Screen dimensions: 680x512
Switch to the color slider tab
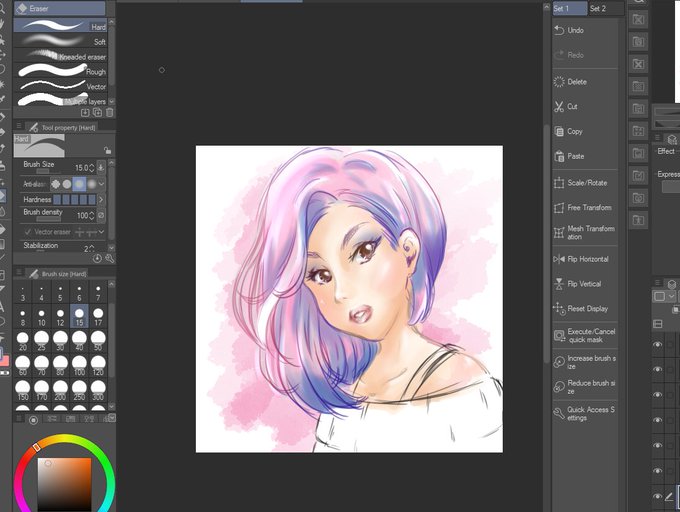coord(52,419)
